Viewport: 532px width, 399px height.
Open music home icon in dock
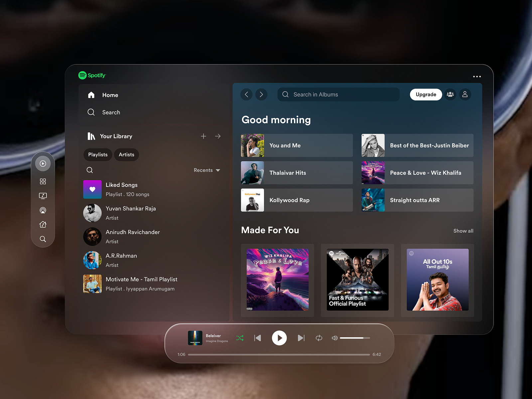(x=43, y=224)
